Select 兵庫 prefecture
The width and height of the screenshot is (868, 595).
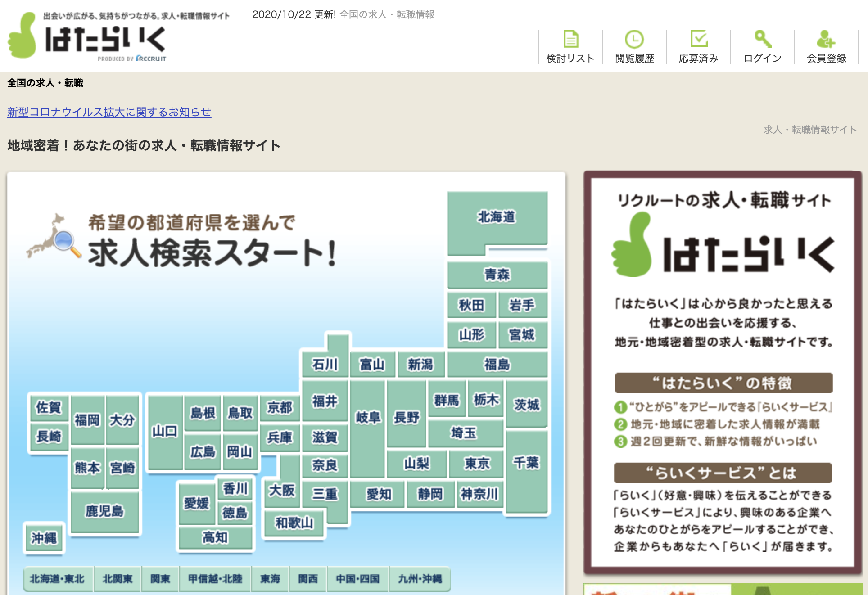(x=280, y=437)
